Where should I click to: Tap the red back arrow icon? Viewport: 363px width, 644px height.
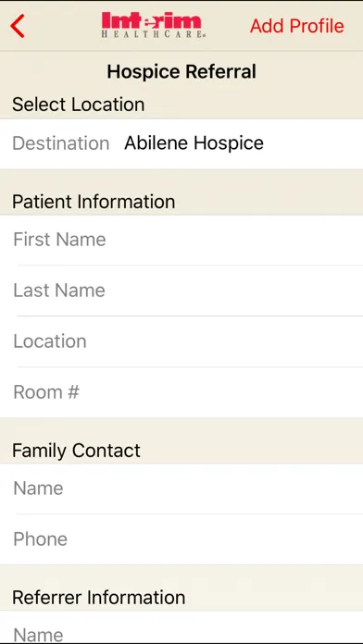18,26
